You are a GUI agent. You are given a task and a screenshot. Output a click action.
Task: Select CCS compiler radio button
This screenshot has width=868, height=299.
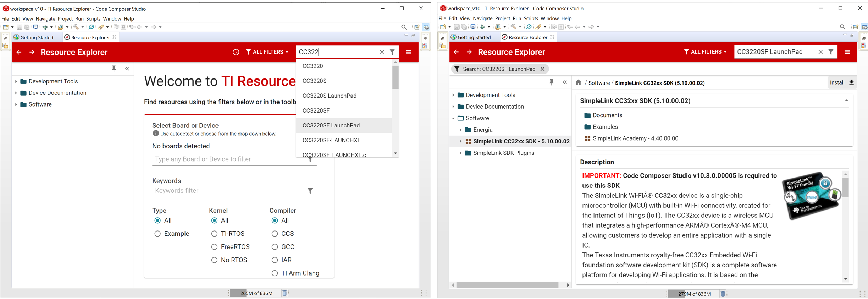(x=275, y=234)
